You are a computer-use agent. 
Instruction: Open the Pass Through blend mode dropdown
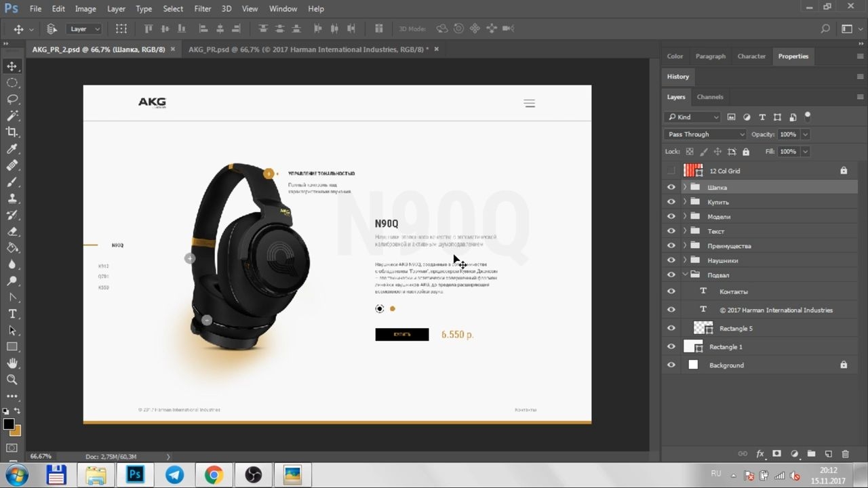705,134
